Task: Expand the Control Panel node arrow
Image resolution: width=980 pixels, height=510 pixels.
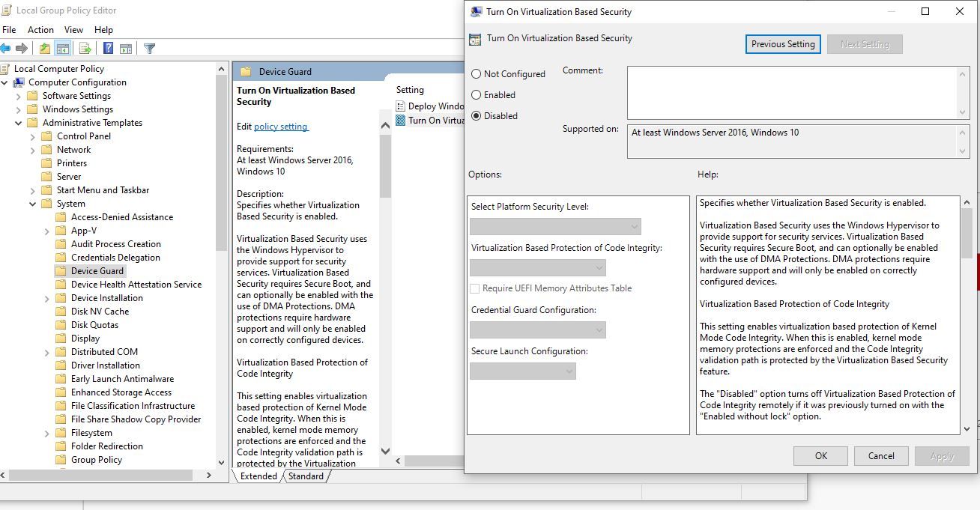Action: point(33,136)
